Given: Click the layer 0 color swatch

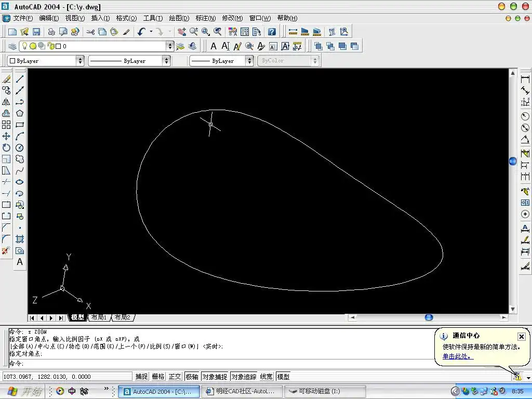Looking at the screenshot, I should click(x=58, y=46).
